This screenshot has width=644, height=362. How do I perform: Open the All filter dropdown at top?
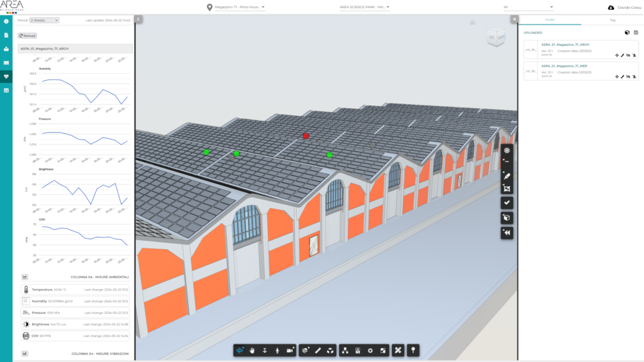pos(528,7)
